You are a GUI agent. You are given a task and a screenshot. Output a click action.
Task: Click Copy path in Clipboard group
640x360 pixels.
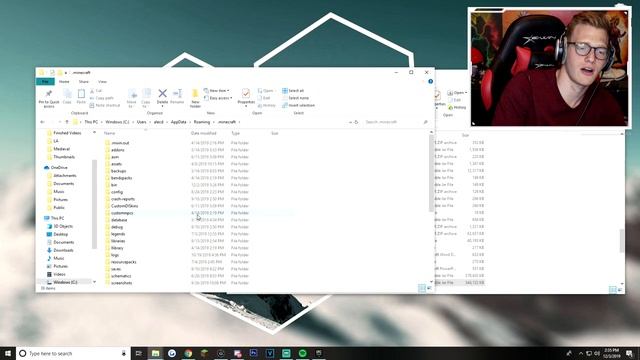102,98
